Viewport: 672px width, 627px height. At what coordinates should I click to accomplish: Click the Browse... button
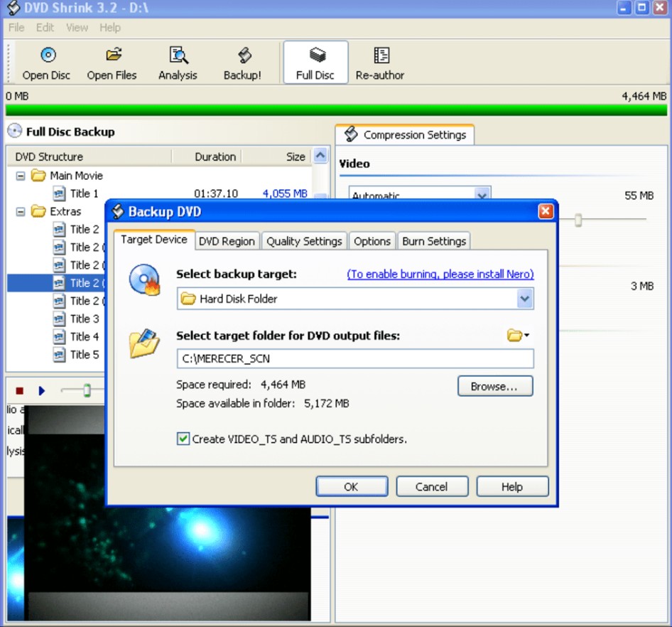point(495,386)
